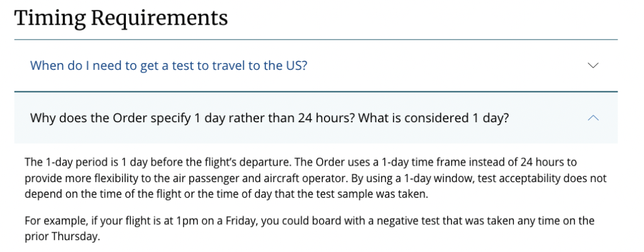
Task: Click the phrase "test sample was taken"
Action: pyautogui.click(x=370, y=194)
